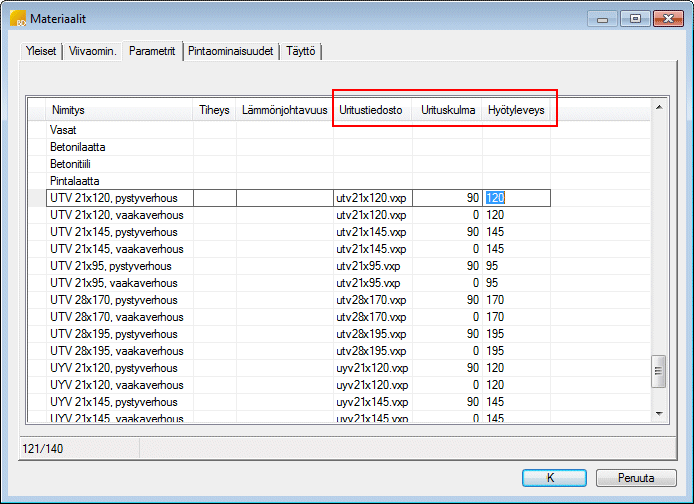Open the Viivaomin. tab
This screenshot has width=694, height=504.
pos(93,52)
